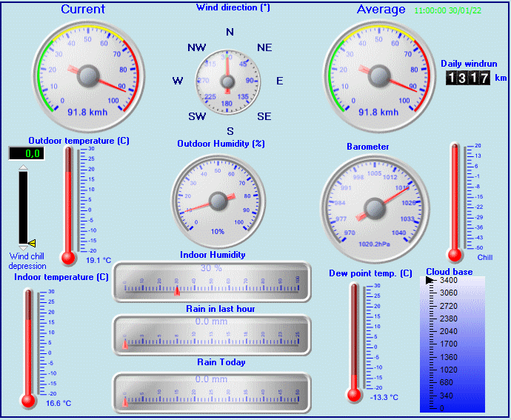This screenshot has height=420, width=511.
Task: Click the SW label on the compass
Action: 197,117
